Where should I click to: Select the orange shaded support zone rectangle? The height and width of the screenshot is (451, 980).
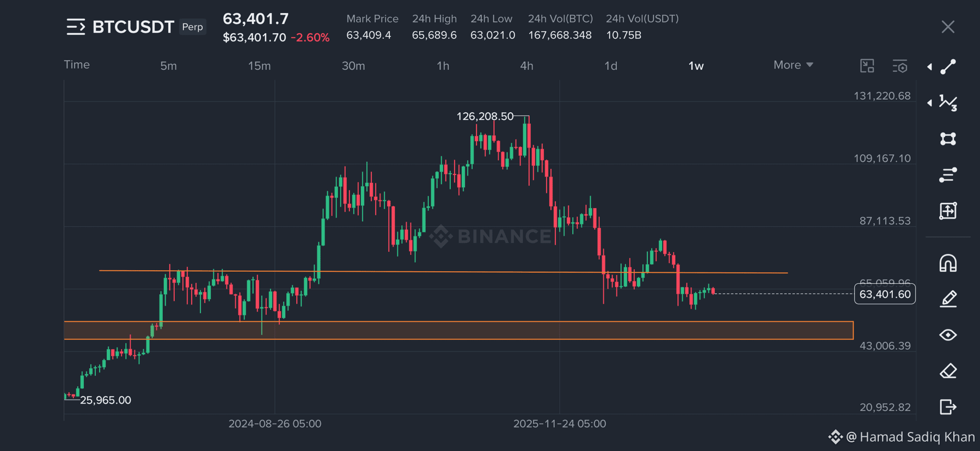(458, 331)
